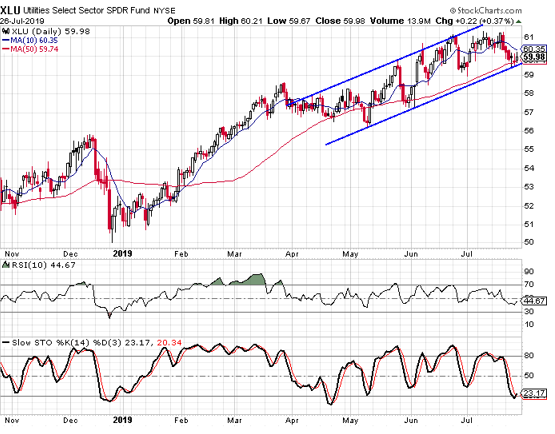Click the red 20.34 %D value
The image size is (555, 434).
tap(169, 343)
